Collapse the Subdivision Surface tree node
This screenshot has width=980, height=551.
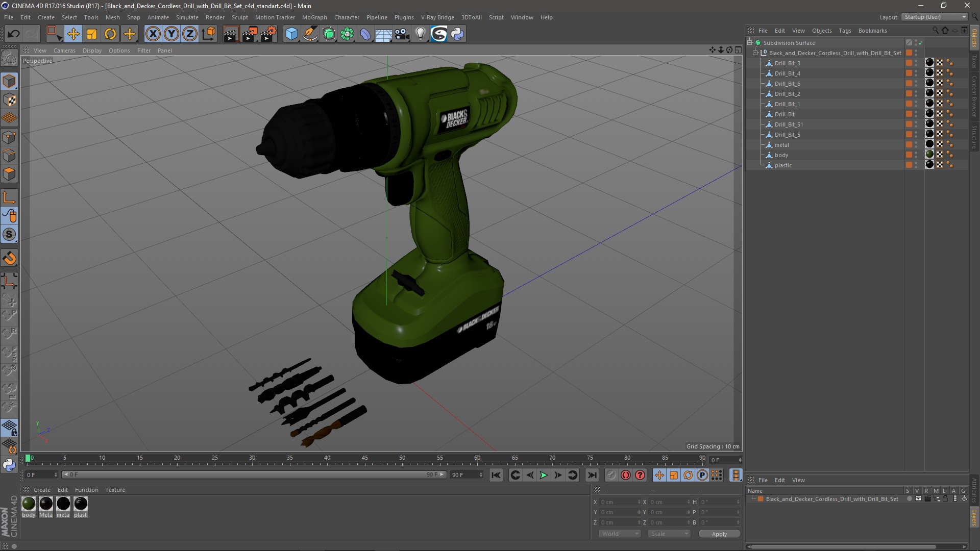click(750, 43)
